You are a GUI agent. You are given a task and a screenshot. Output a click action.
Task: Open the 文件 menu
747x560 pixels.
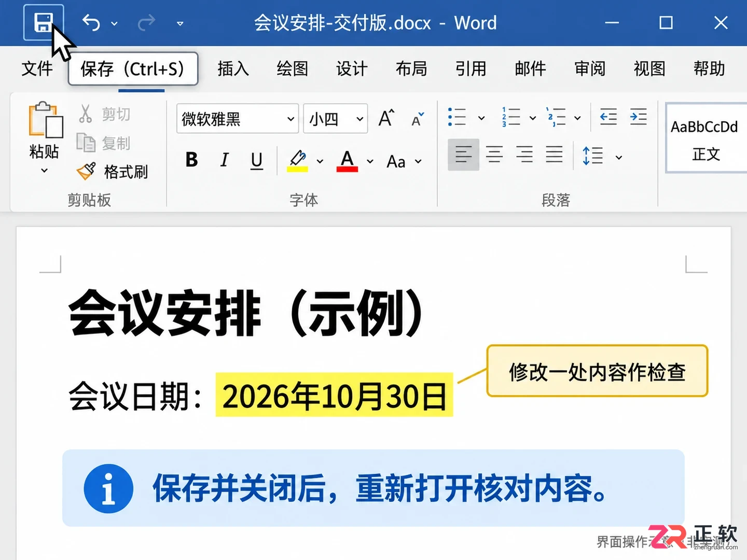coord(37,68)
